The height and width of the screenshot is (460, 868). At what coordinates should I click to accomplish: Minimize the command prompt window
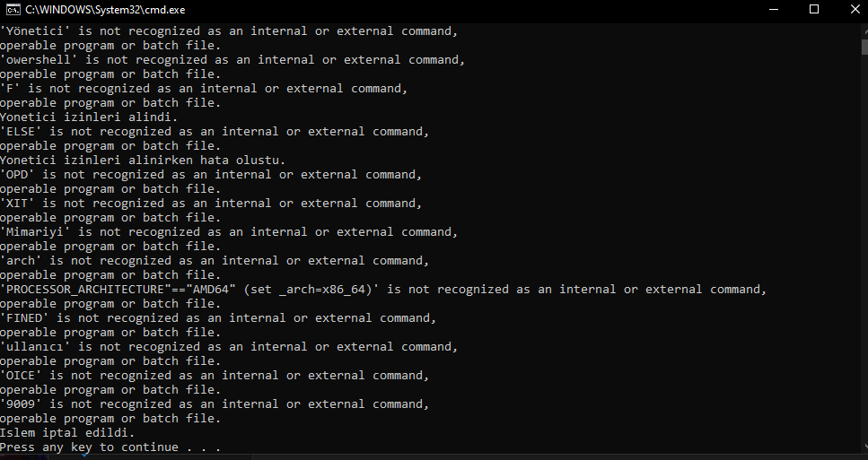coord(774,9)
